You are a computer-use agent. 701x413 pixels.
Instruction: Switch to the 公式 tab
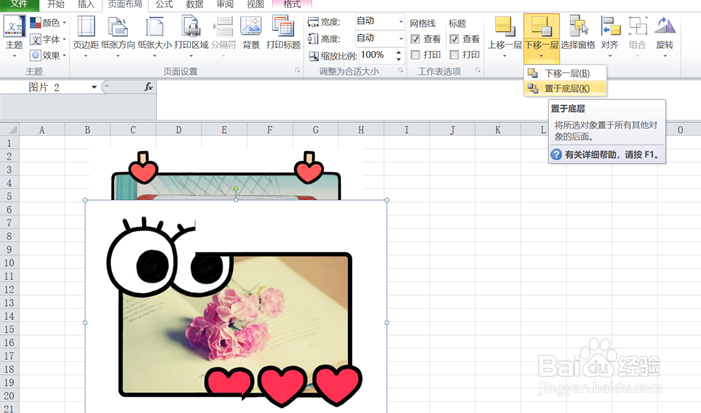[x=164, y=4]
